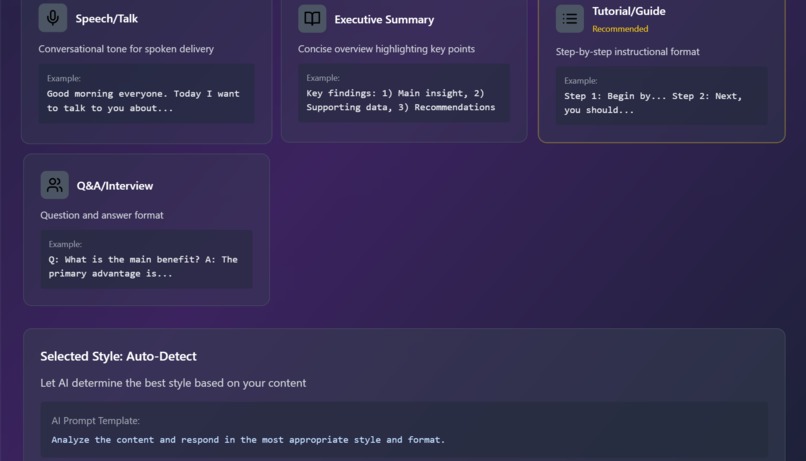Pick the Tutorial/Guide style heading
This screenshot has width=806, height=461.
coord(629,11)
